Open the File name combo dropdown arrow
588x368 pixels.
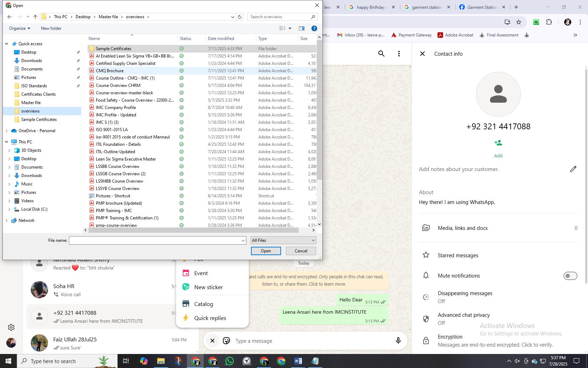[x=243, y=240]
